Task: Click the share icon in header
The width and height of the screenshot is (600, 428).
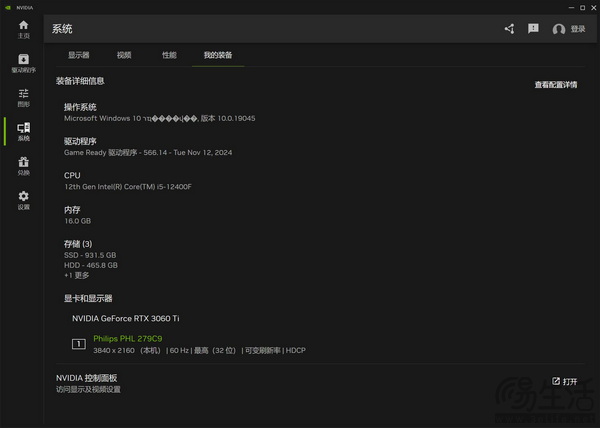Action: [x=509, y=29]
